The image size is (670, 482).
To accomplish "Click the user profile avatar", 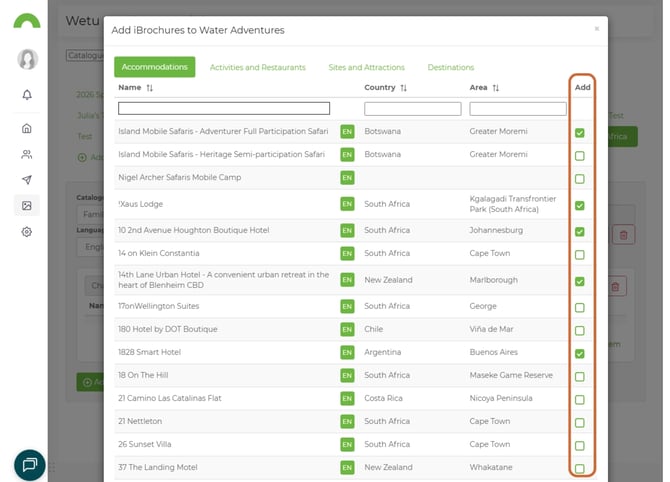I will coord(28,59).
